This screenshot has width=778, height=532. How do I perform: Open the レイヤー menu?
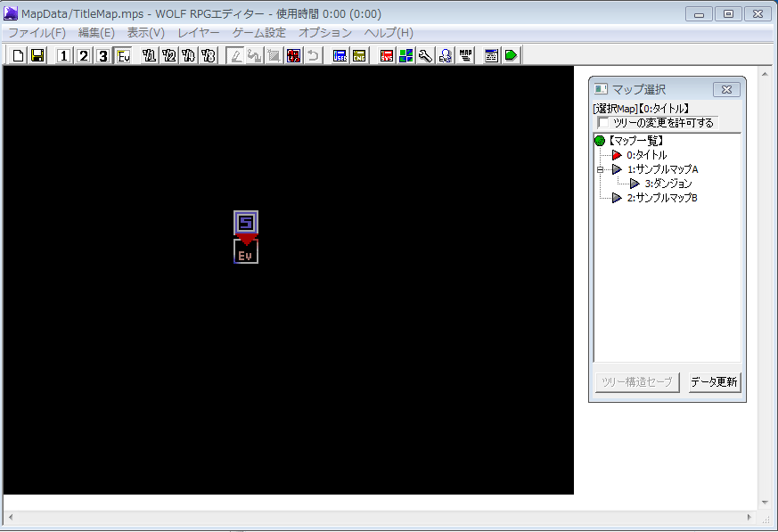pos(199,33)
